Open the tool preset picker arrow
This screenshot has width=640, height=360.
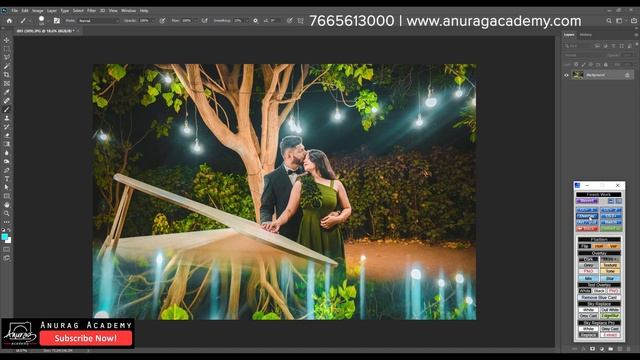pyautogui.click(x=29, y=20)
